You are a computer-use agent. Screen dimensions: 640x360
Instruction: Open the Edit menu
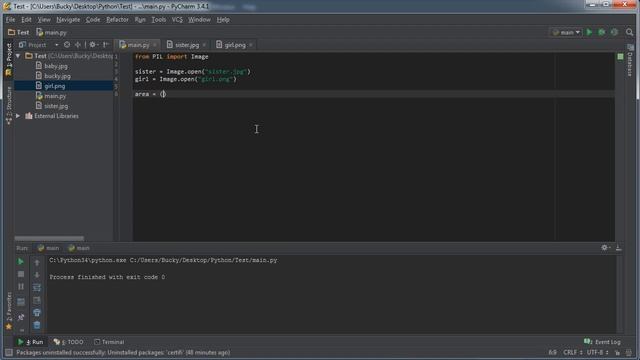[26, 20]
